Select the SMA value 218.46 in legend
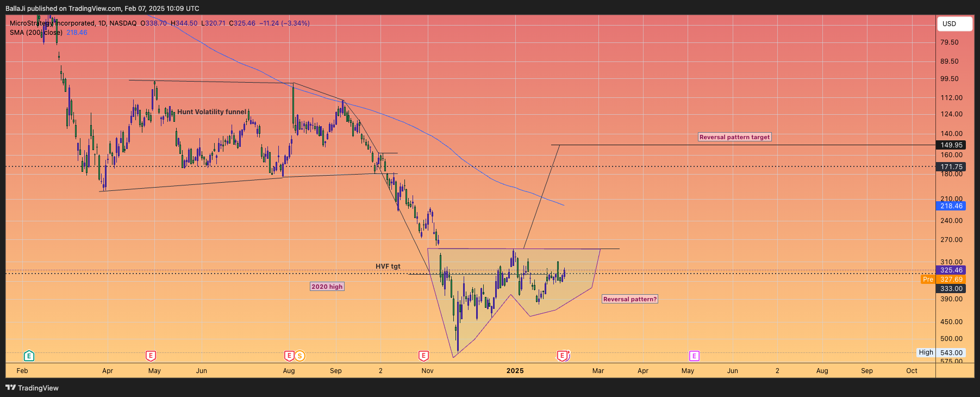The width and height of the screenshot is (980, 397). click(x=77, y=33)
